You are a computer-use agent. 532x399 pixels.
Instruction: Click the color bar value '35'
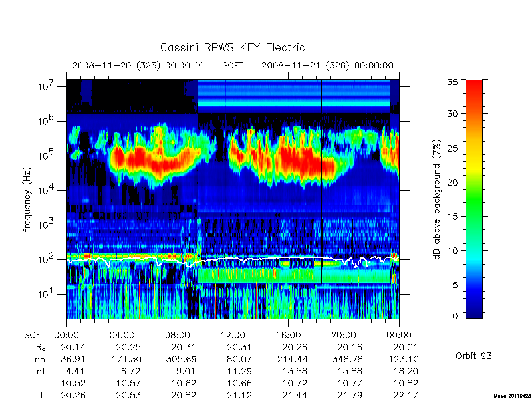(x=452, y=82)
